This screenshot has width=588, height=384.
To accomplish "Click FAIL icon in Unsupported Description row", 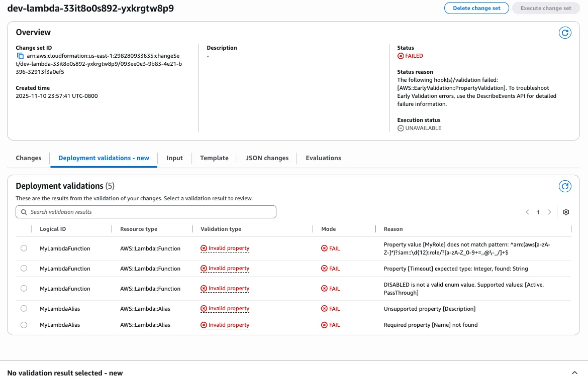I will [324, 309].
